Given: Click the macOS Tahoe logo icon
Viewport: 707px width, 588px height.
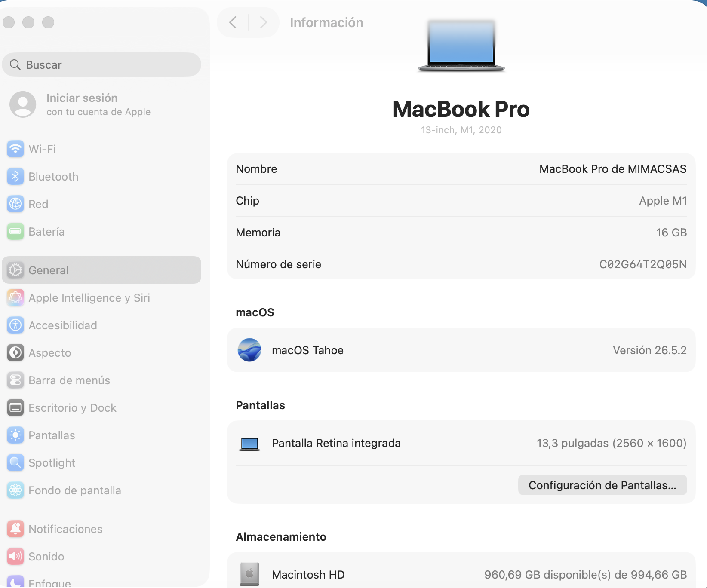Looking at the screenshot, I should [x=249, y=350].
